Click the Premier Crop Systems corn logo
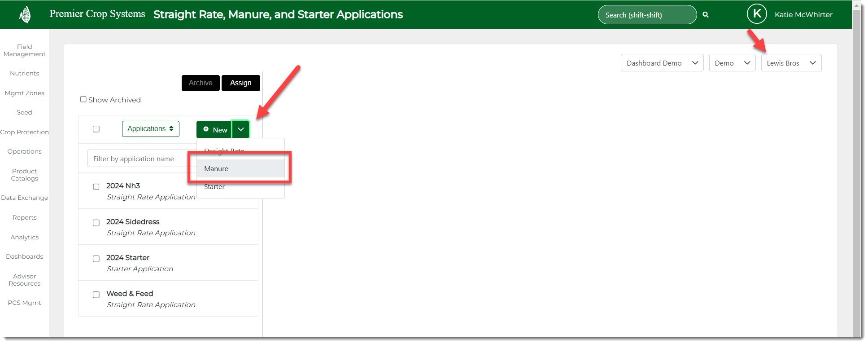The width and height of the screenshot is (868, 344). (25, 15)
